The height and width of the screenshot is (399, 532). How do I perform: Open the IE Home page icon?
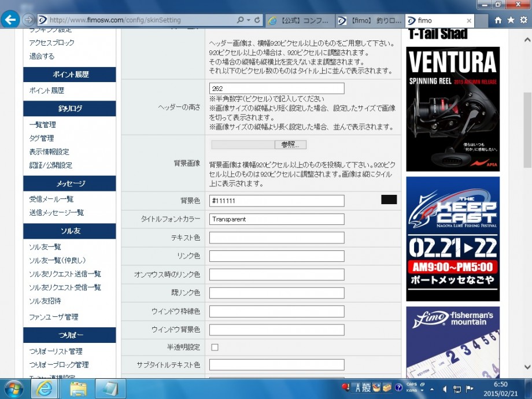[x=498, y=20]
